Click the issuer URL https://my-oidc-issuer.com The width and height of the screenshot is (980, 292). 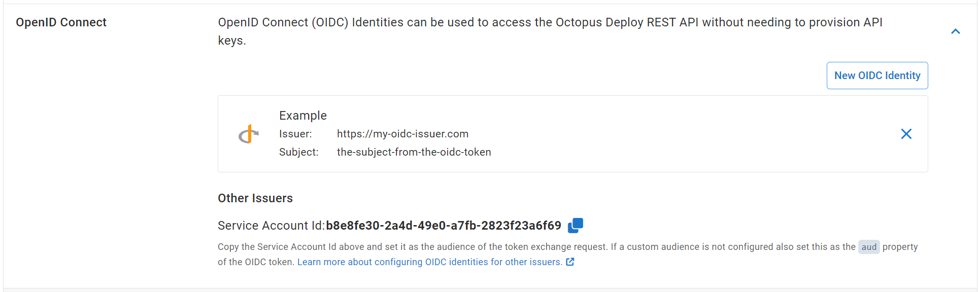(x=402, y=134)
